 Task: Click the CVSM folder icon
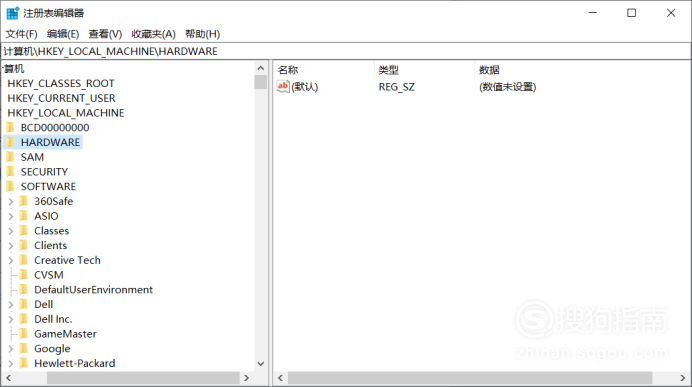24,275
